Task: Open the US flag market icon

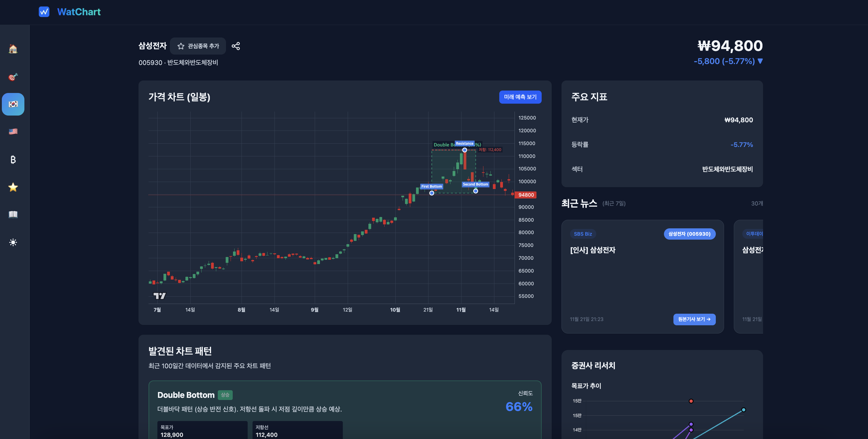Action: (x=13, y=131)
